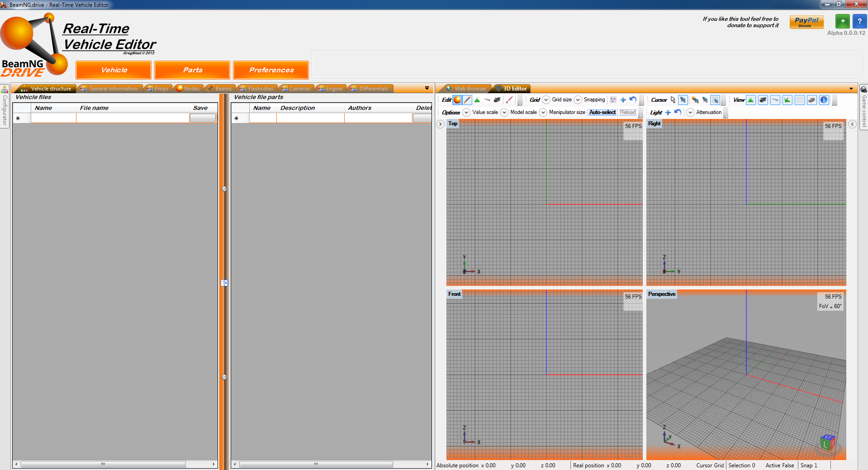Expand the Manipulator size dropdown
The width and height of the screenshot is (868, 470).
pos(543,113)
